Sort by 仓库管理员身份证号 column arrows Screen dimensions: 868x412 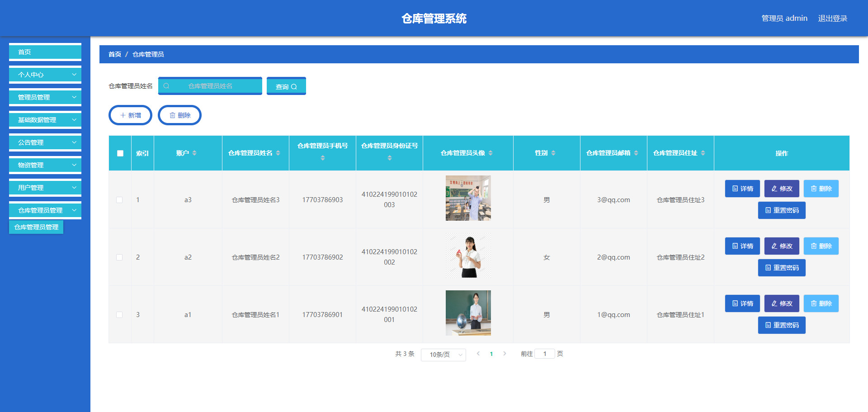tap(390, 158)
